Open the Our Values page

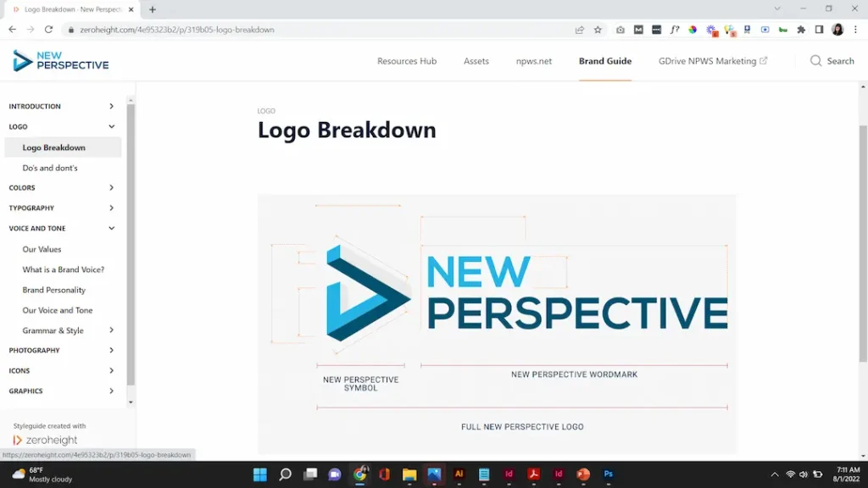tap(42, 249)
